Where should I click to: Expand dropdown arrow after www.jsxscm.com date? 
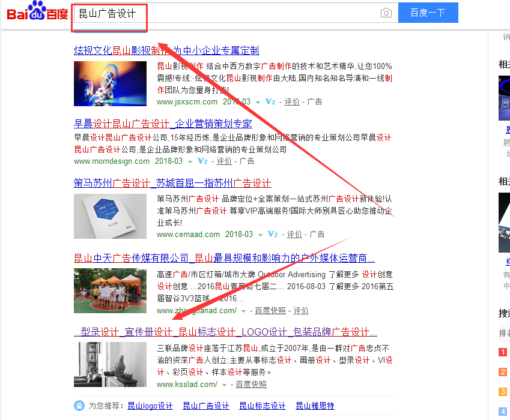pyautogui.click(x=258, y=103)
